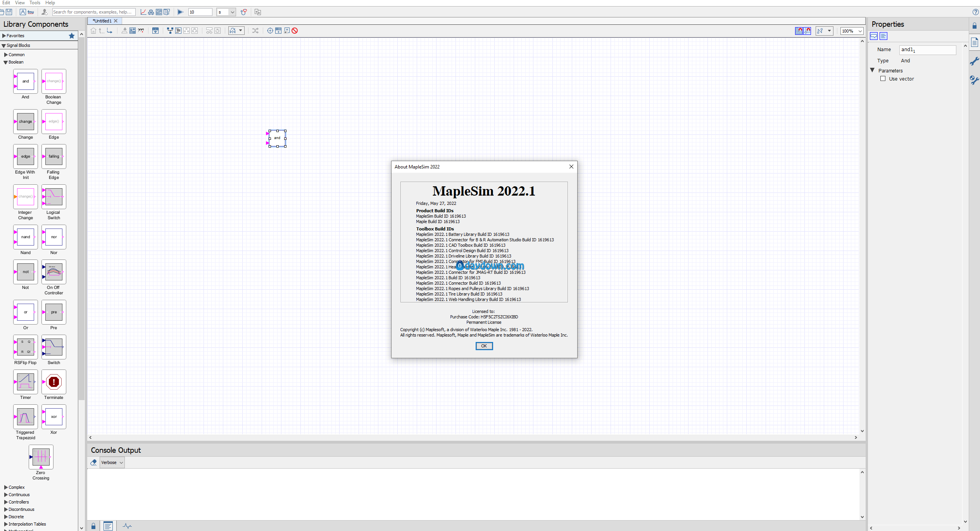Open the simulation results plot icon

point(143,12)
